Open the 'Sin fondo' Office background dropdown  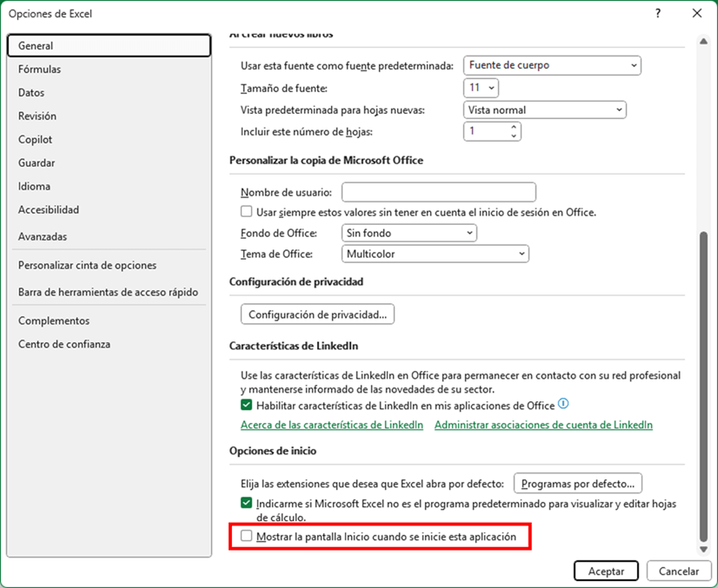tap(409, 233)
